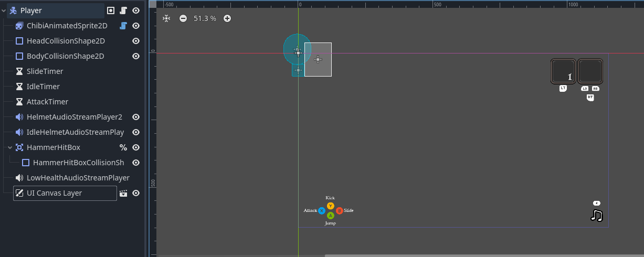Select the AttackTimer node
The image size is (644, 257).
[x=47, y=102]
